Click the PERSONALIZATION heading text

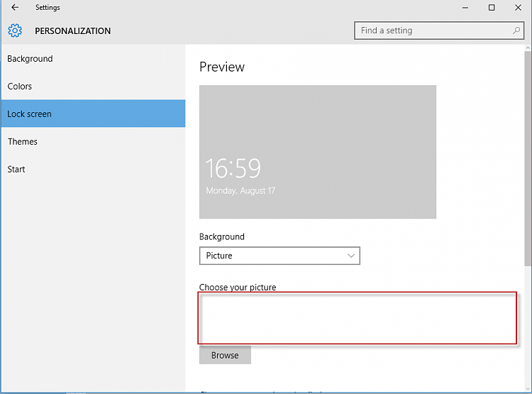72,31
